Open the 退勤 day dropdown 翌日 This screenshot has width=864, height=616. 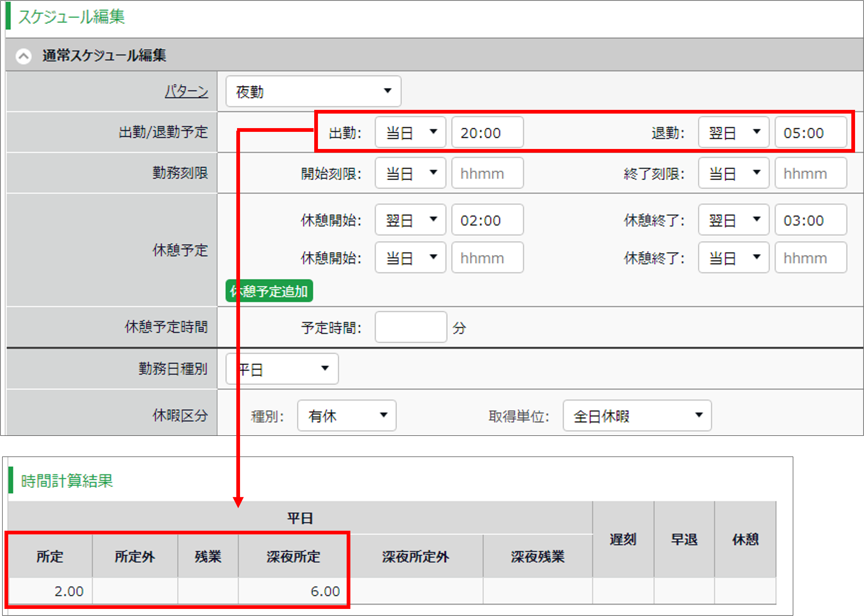pyautogui.click(x=733, y=132)
